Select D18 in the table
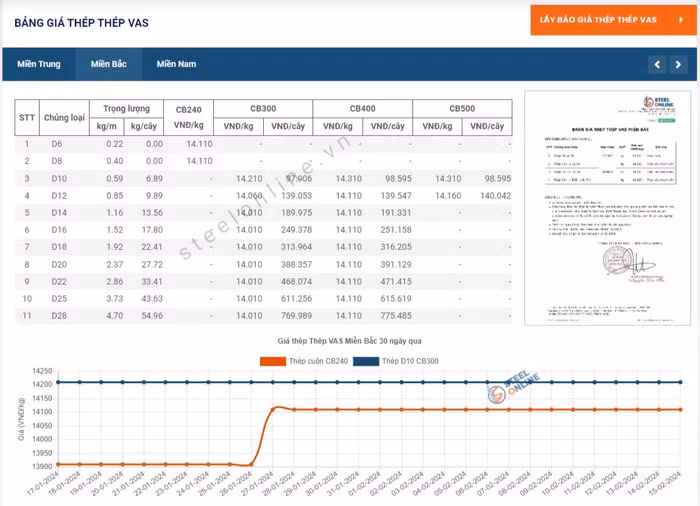Image resolution: width=700 pixels, height=506 pixels. click(59, 247)
